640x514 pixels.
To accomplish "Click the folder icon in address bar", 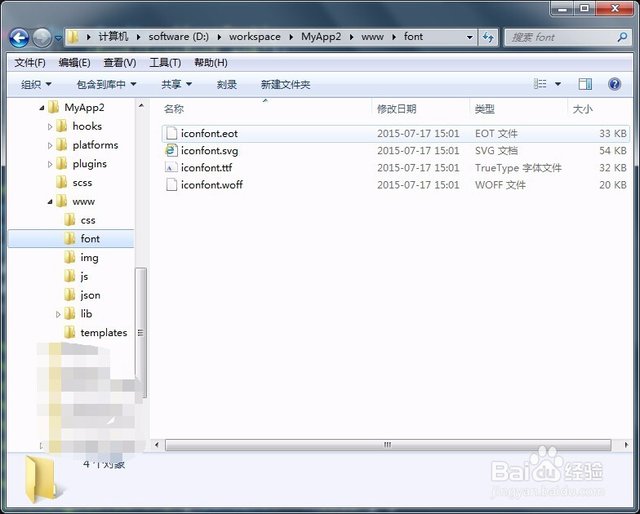I will pos(73,37).
